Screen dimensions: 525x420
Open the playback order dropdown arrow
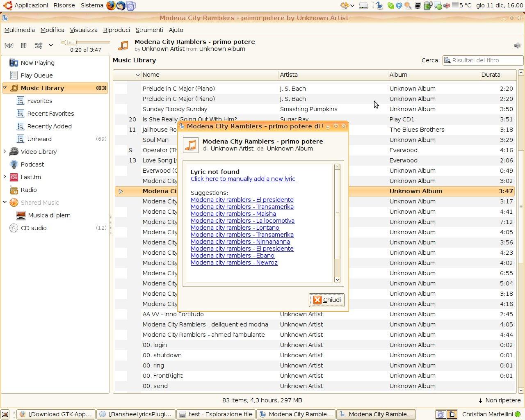click(51, 46)
